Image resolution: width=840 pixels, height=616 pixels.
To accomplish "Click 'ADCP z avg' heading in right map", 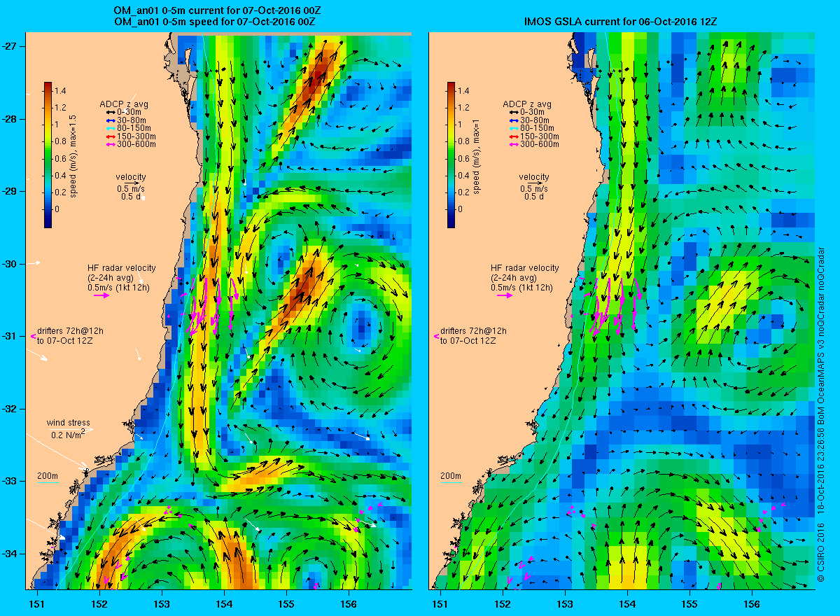I will tap(528, 104).
